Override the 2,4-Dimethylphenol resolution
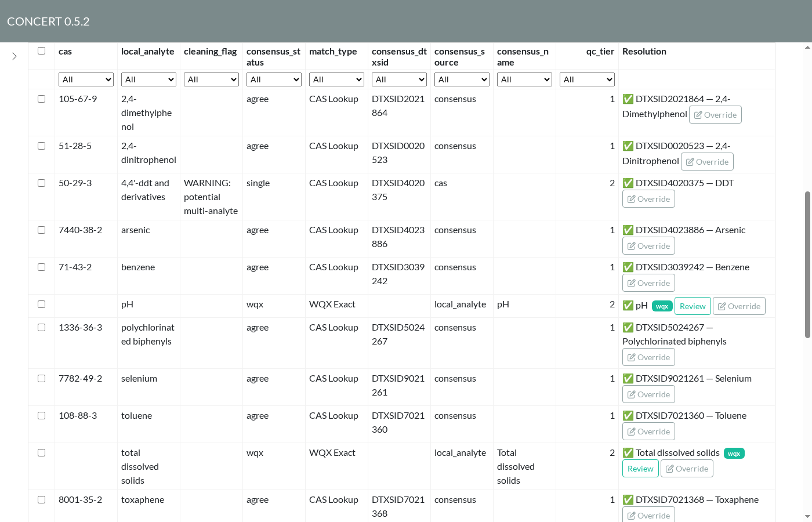812x522 pixels. click(x=715, y=115)
